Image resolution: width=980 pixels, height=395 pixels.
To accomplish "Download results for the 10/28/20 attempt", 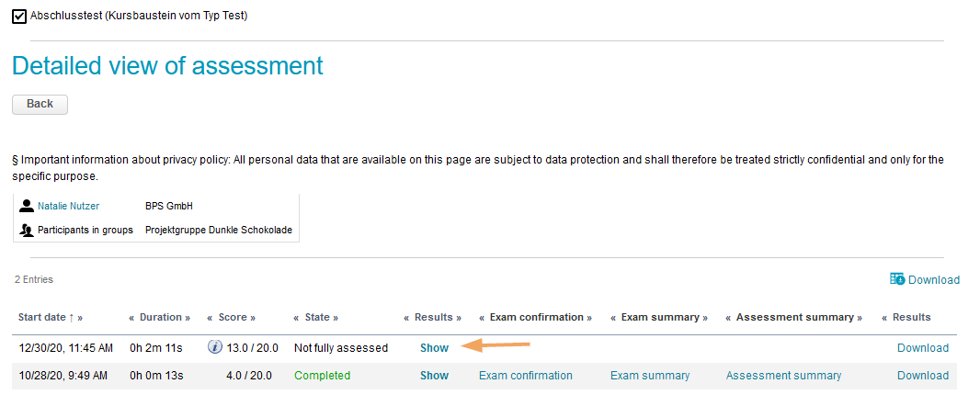I will (x=922, y=376).
